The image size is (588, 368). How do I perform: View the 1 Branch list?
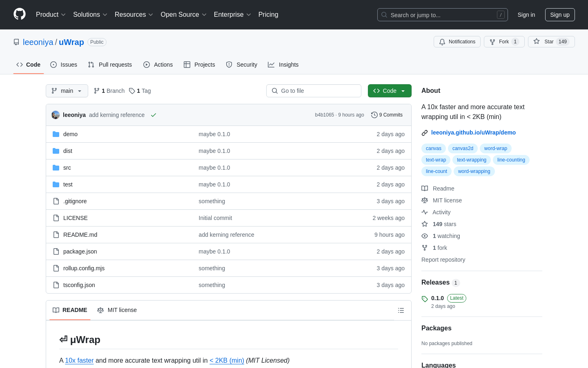tap(109, 91)
